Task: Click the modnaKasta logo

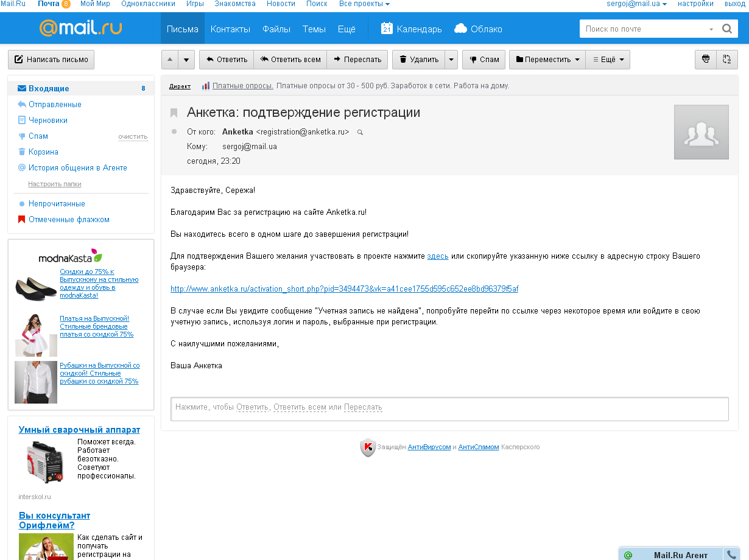Action: coord(71,256)
